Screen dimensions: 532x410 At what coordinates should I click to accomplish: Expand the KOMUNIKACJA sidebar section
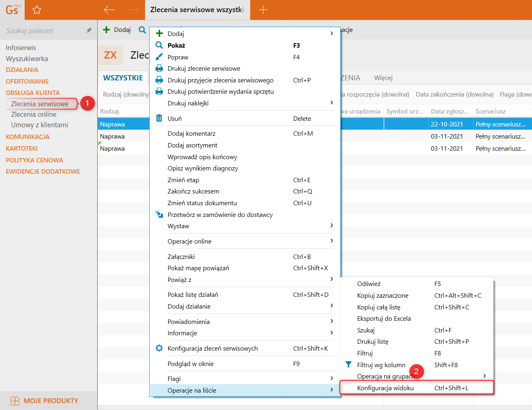27,137
